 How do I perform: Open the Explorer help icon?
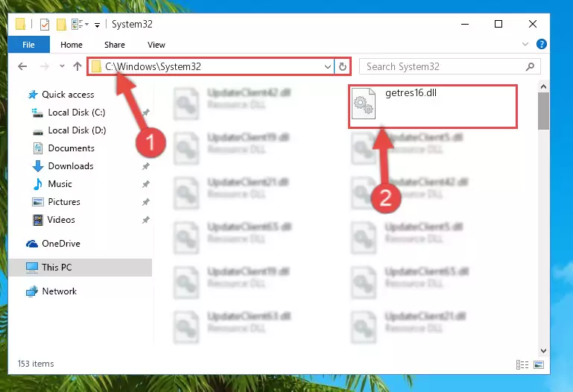click(x=542, y=44)
